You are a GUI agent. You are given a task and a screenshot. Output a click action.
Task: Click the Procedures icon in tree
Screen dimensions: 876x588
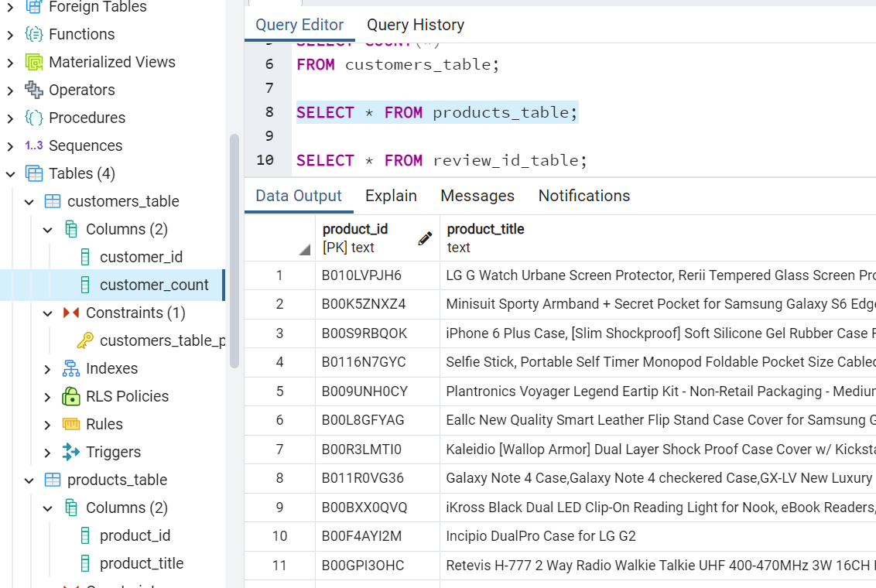click(34, 118)
